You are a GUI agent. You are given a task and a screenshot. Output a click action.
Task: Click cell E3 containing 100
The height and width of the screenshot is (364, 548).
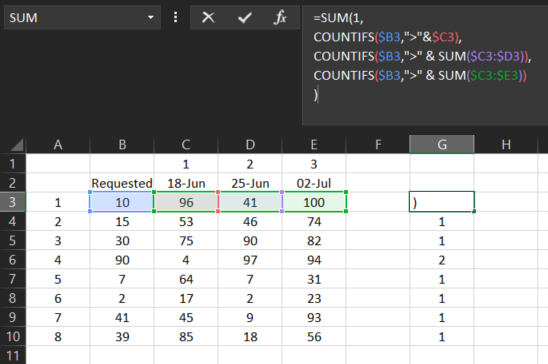click(x=314, y=202)
